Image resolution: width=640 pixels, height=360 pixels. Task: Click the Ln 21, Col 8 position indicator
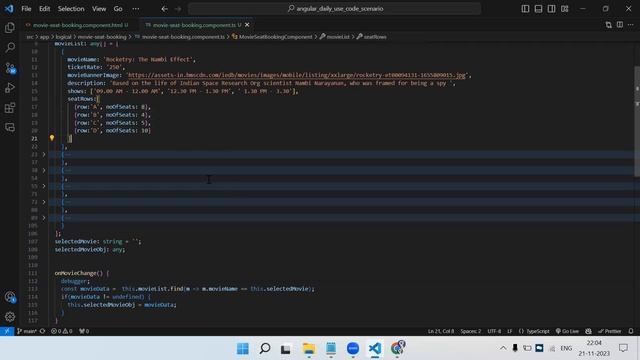(441, 331)
